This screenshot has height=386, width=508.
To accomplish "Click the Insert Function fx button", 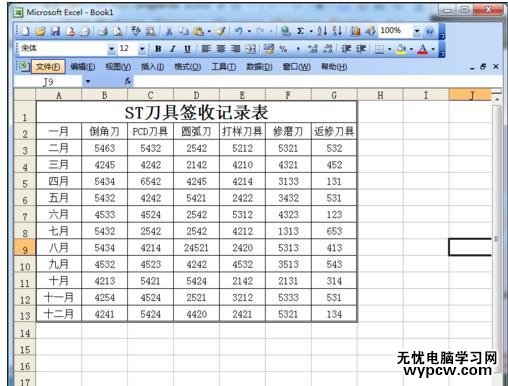I will (127, 81).
